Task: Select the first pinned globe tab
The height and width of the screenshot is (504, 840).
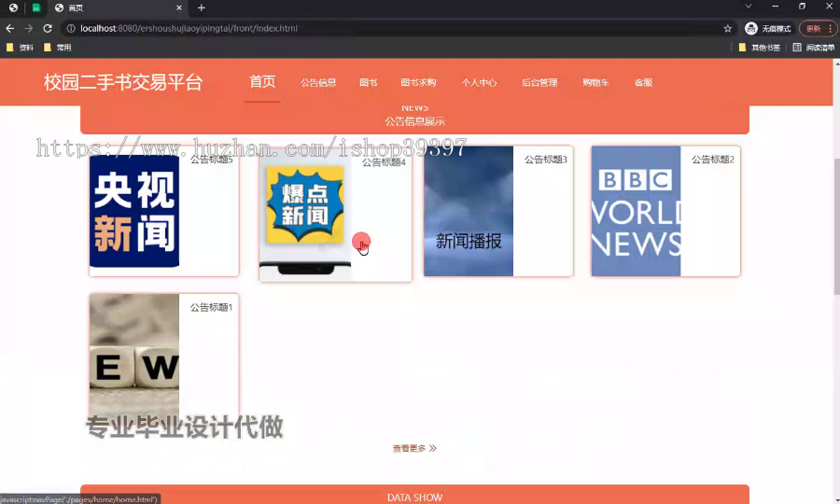Action: [x=13, y=7]
